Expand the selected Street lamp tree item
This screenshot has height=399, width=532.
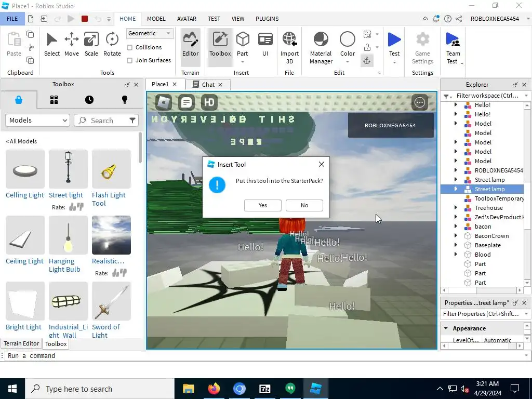click(456, 189)
